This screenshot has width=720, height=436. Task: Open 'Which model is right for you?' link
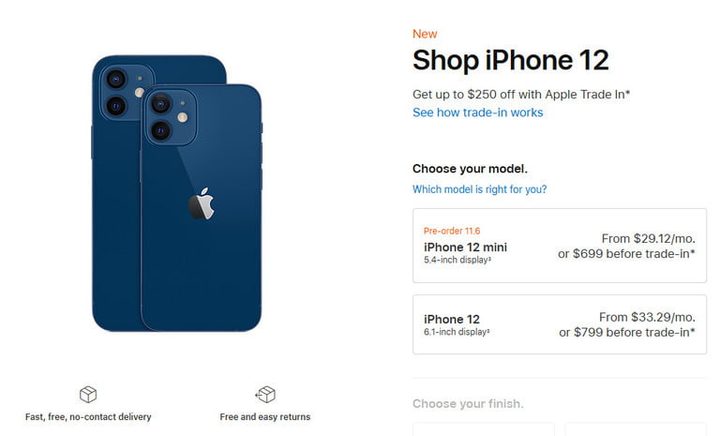[x=479, y=189]
